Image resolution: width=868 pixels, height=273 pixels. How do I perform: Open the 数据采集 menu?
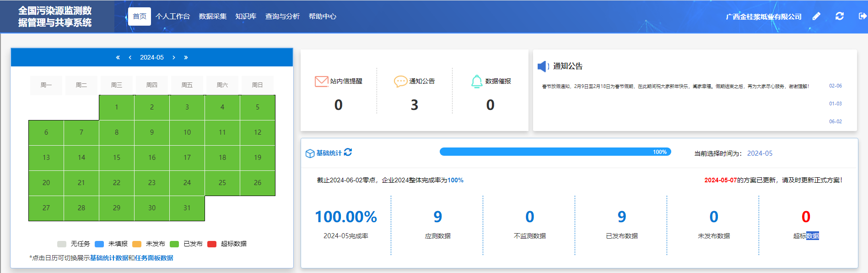coord(213,16)
